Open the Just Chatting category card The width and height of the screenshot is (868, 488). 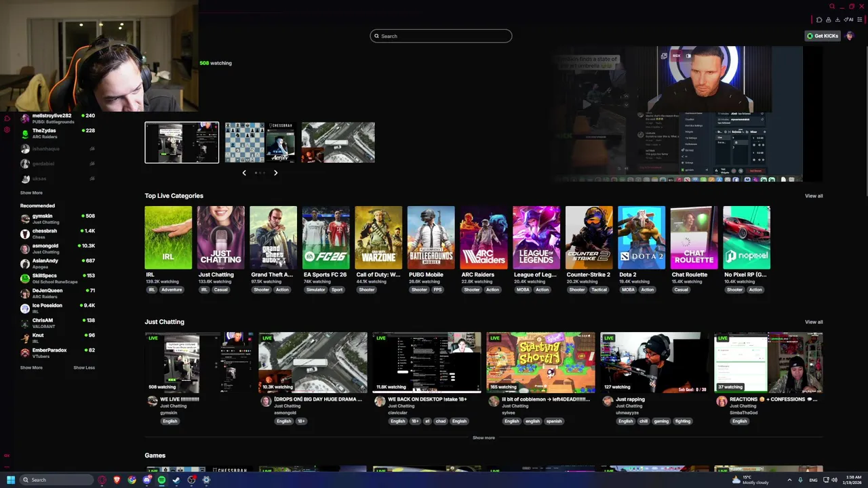220,238
